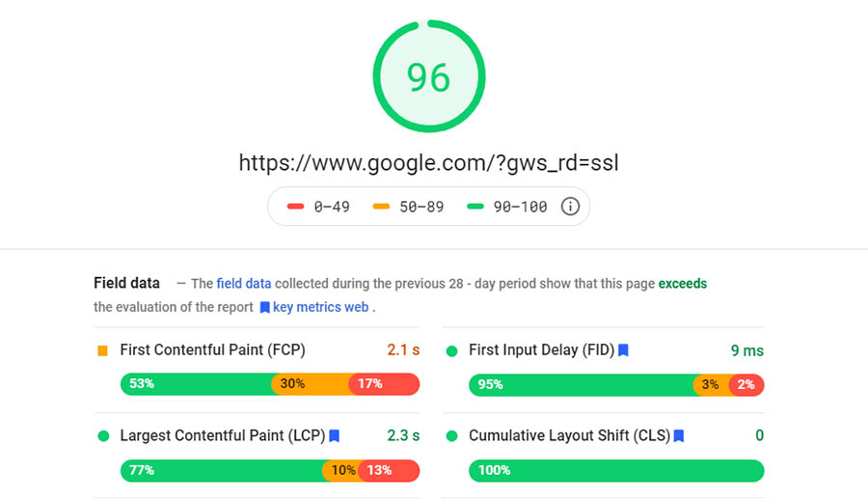Click the green dot beside Cumulative Layout Shift
This screenshot has width=868, height=501.
pyautogui.click(x=451, y=436)
